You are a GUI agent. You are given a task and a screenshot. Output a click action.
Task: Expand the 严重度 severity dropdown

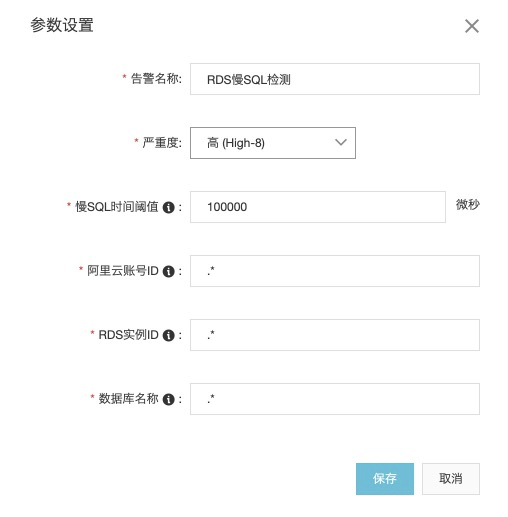(273, 143)
